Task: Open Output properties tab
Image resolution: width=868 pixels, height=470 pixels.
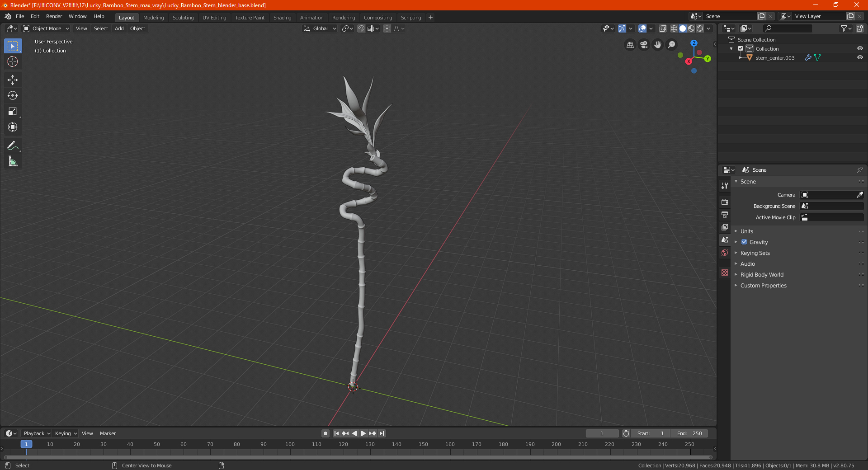Action: (x=725, y=214)
